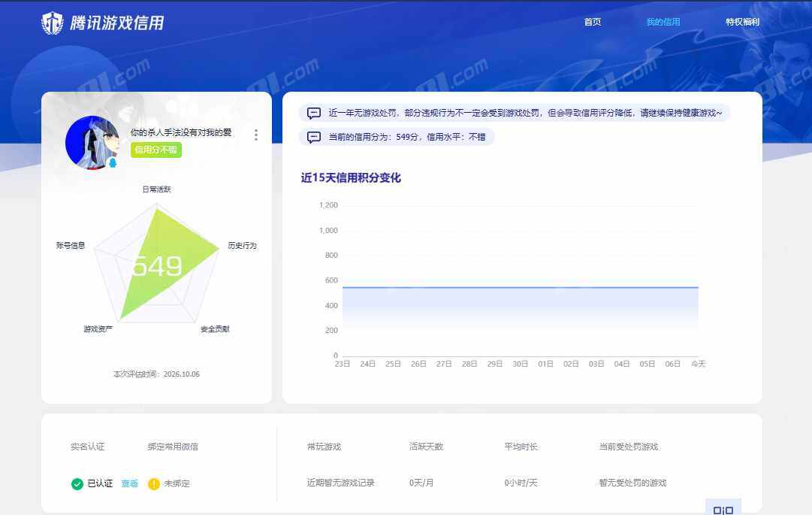Click the 安全贡献 radar axis label
The width and height of the screenshot is (812, 515).
pos(215,329)
